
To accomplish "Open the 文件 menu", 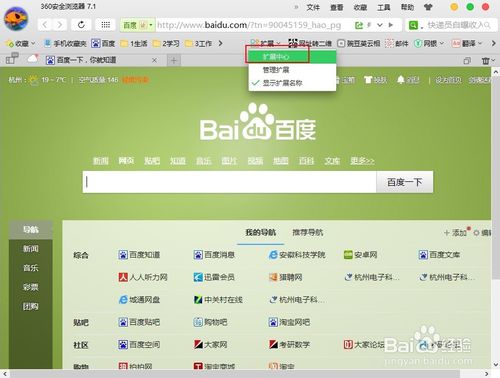I will pyautogui.click(x=313, y=7).
